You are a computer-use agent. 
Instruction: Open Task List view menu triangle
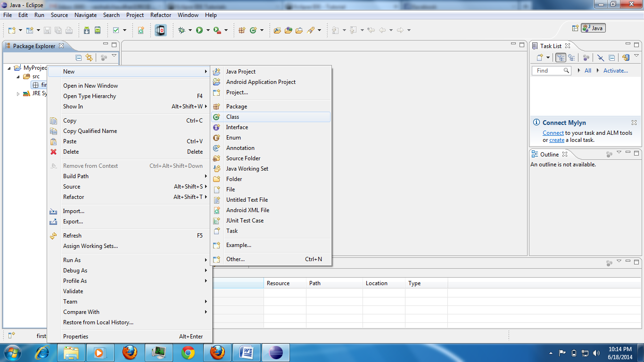(636, 56)
